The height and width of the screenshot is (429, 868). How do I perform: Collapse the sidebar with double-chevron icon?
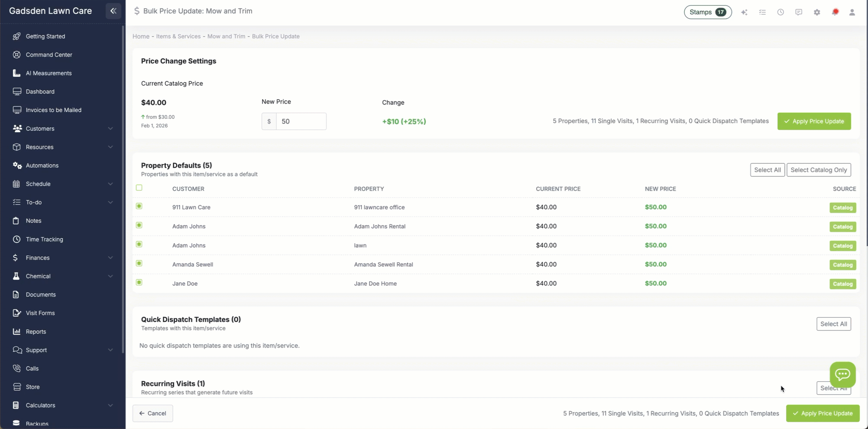point(113,11)
